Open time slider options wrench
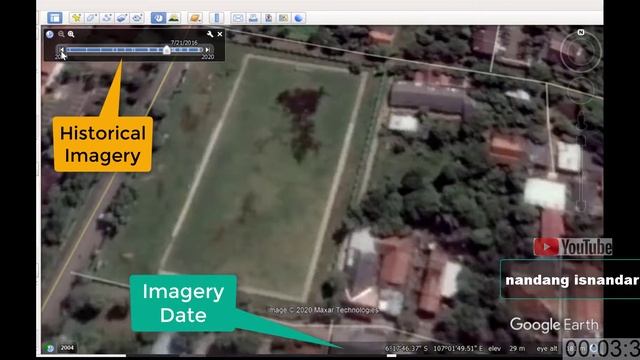The width and height of the screenshot is (640, 360). [x=210, y=34]
